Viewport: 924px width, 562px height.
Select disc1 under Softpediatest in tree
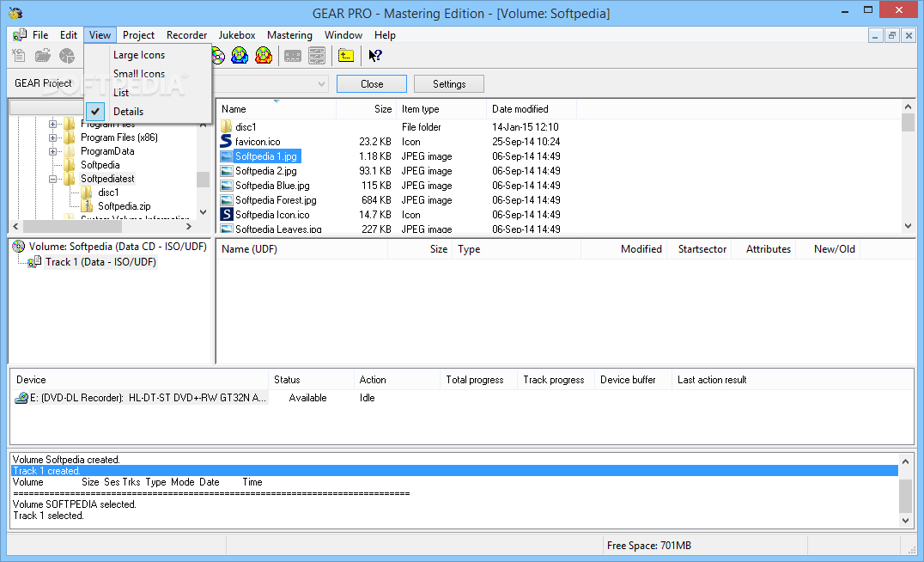(x=108, y=192)
